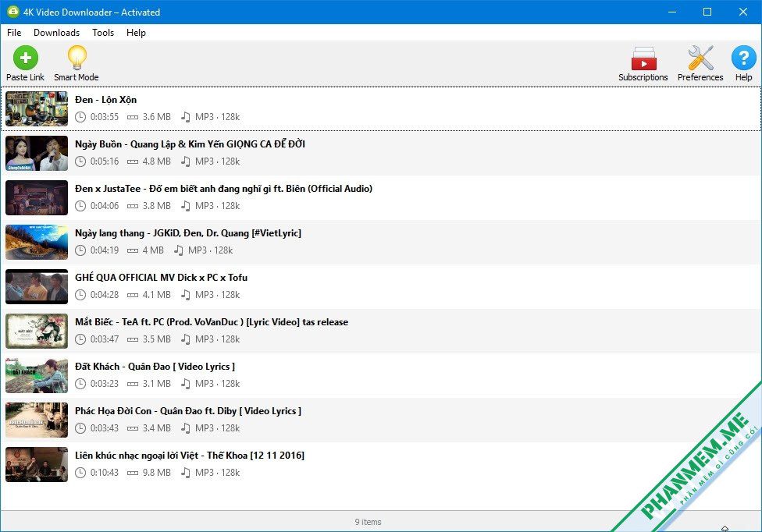
Task: Open the File menu
Action: 14,33
